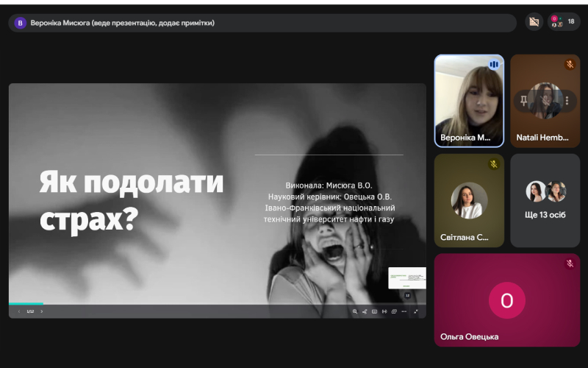Click the zoom magnifier icon in slide toolbar
This screenshot has height=368, width=588.
pos(355,311)
